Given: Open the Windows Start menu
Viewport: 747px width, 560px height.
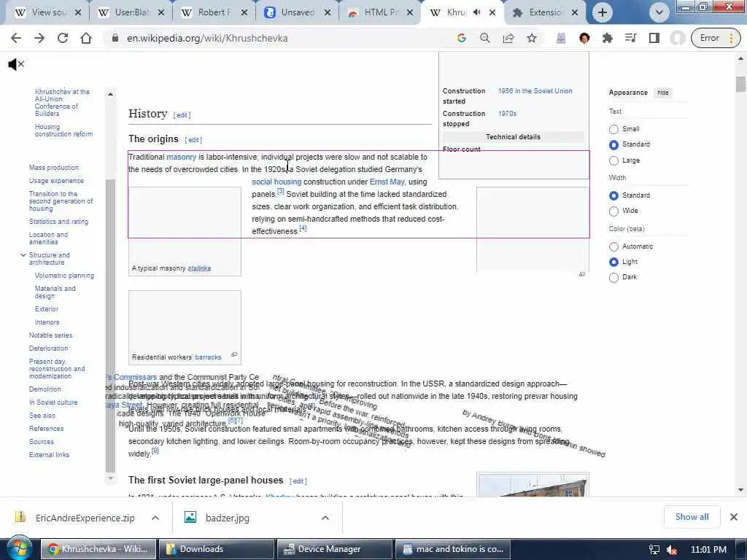Looking at the screenshot, I should click(x=19, y=548).
